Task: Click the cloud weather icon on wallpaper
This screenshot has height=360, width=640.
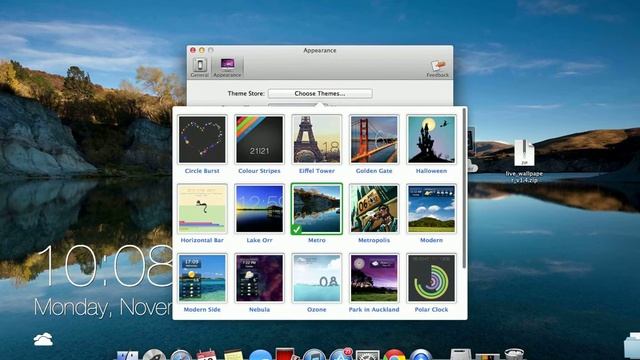Action: pyautogui.click(x=43, y=340)
